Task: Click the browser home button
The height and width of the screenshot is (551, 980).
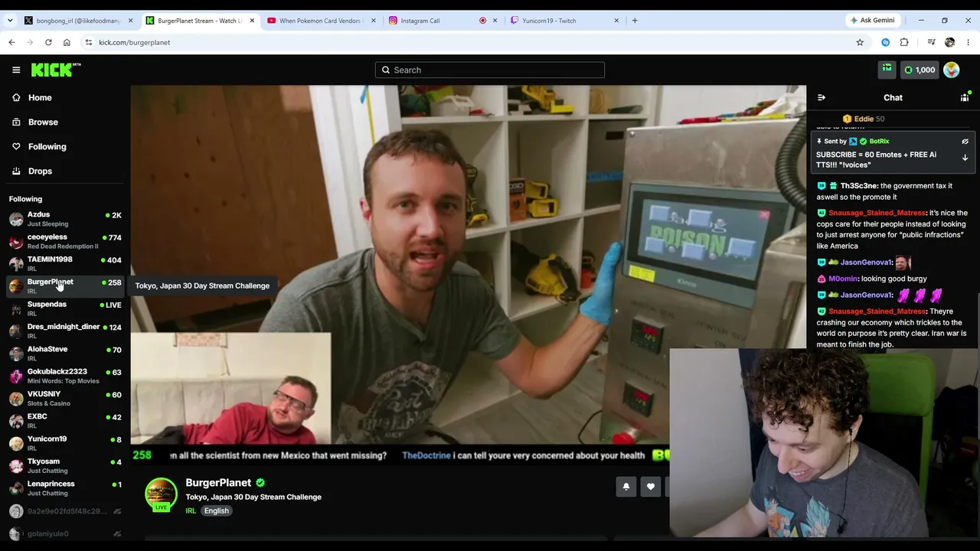Action: [67, 42]
